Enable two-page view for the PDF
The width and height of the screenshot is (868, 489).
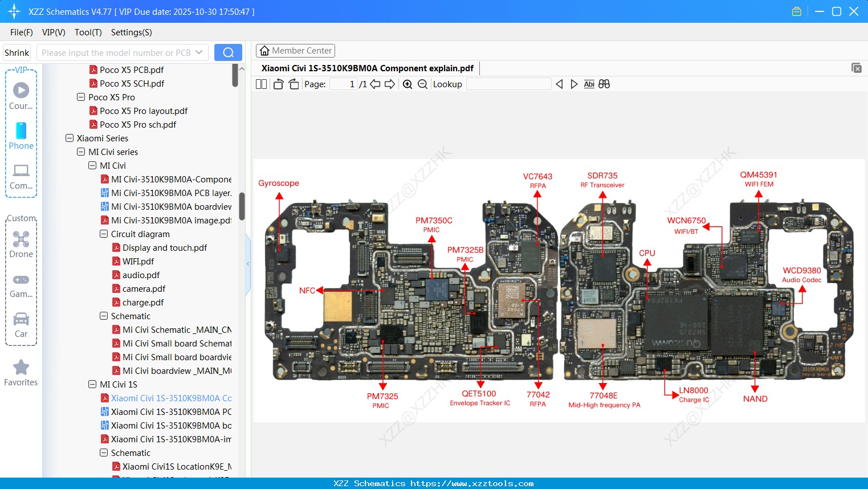click(261, 84)
